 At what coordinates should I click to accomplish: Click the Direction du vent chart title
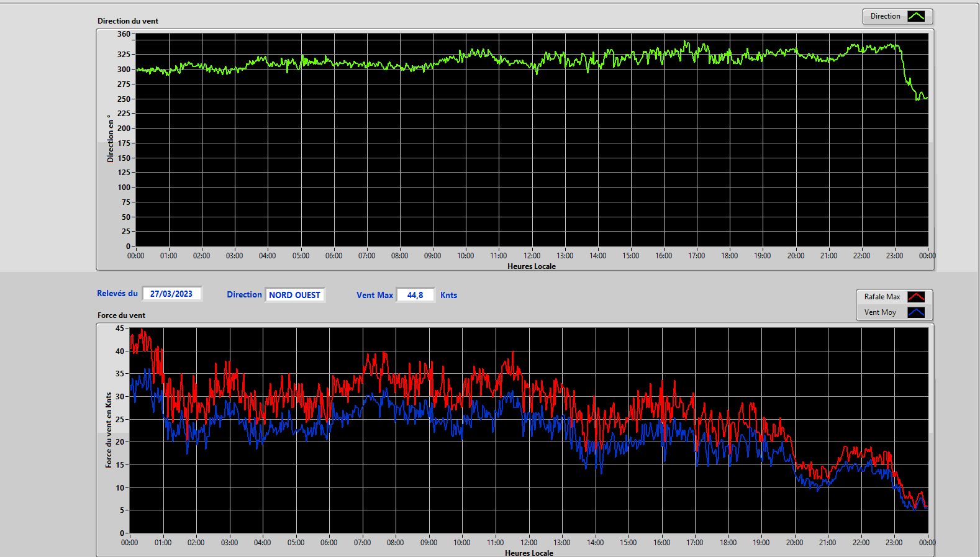point(128,21)
